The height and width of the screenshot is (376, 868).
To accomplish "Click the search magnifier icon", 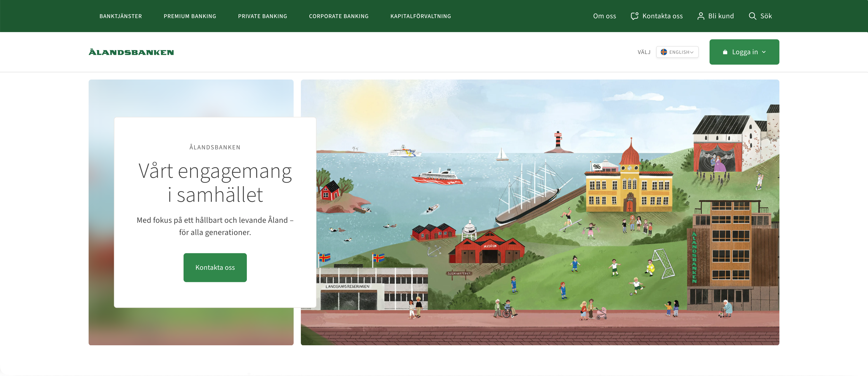I will click(752, 16).
